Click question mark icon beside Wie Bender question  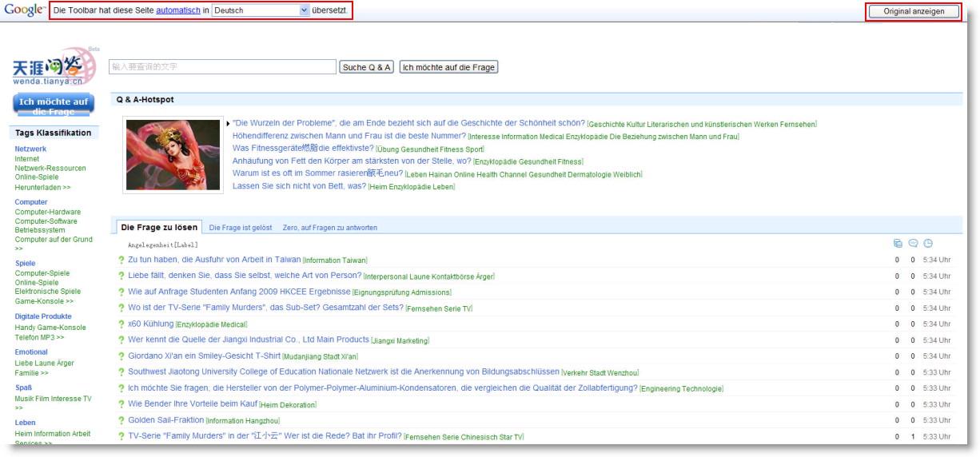pyautogui.click(x=122, y=404)
